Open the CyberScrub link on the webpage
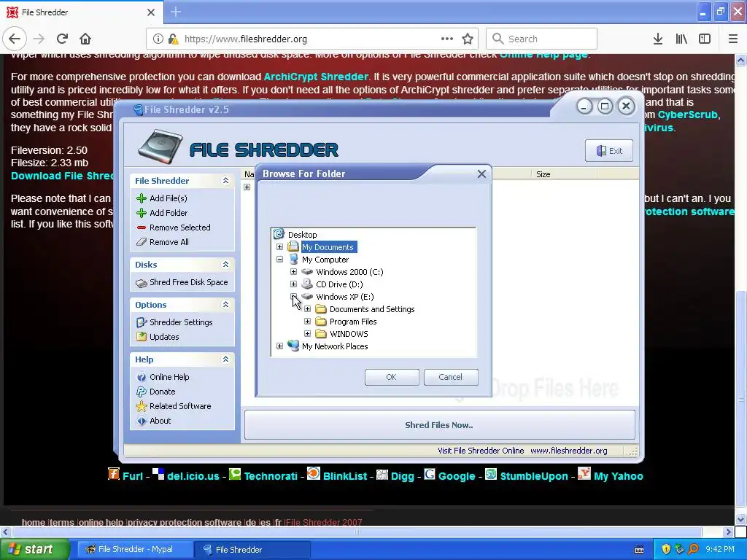 coord(687,114)
